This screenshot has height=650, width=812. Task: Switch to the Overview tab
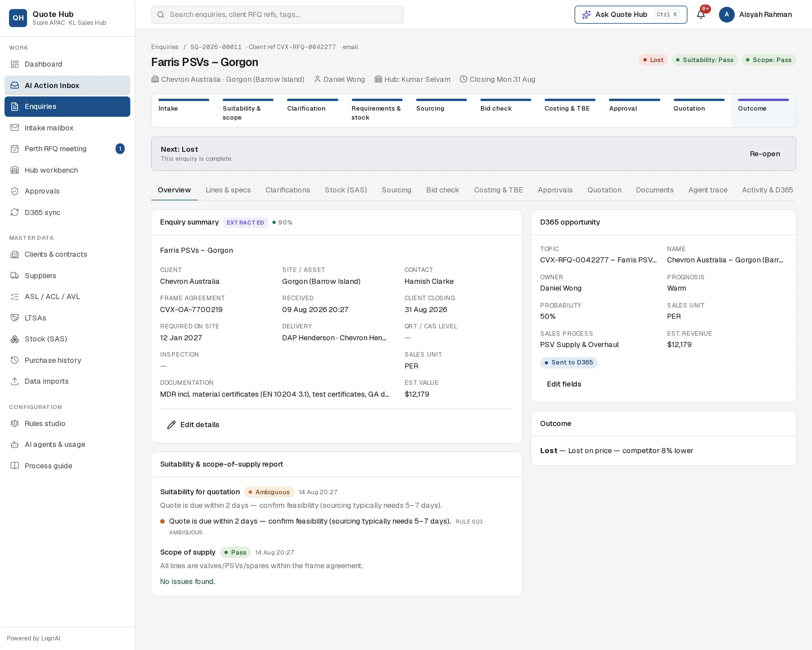click(x=174, y=190)
